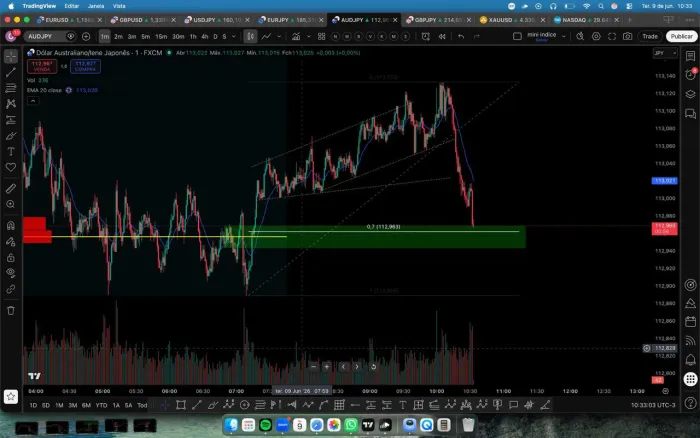Expand the chart style dropdown arrow
Image resolution: width=700 pixels, height=438 pixels.
coord(279,36)
